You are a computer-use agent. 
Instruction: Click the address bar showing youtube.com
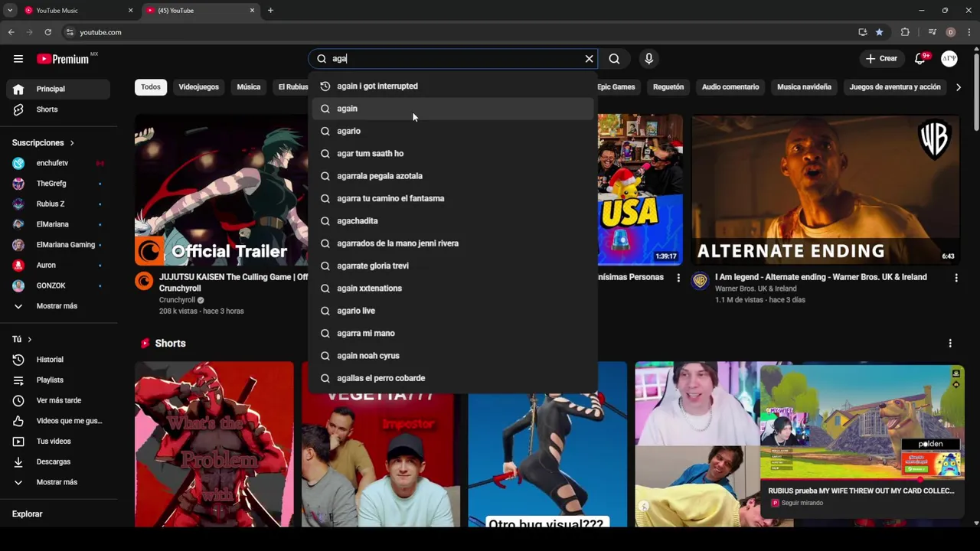[459, 32]
